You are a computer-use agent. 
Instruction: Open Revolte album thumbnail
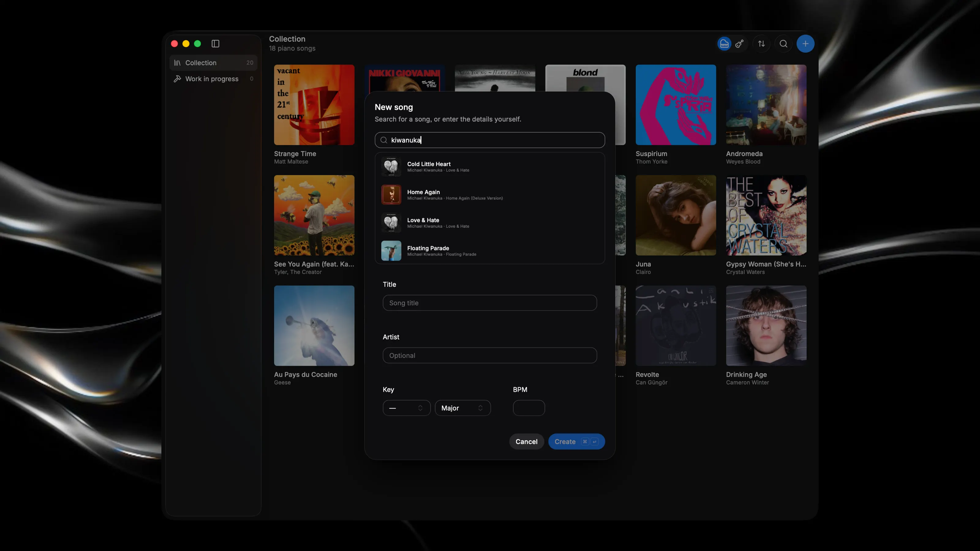point(676,325)
